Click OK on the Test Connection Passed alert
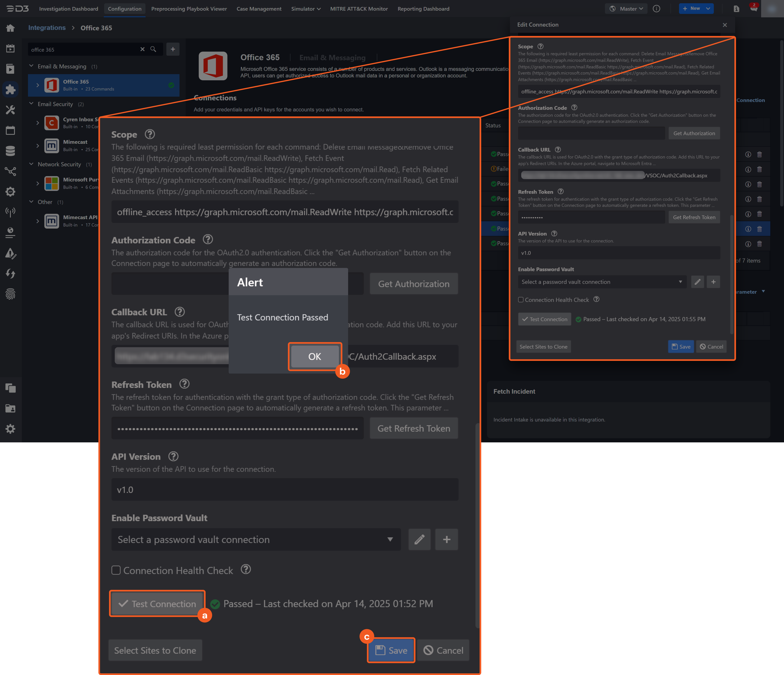 314,356
